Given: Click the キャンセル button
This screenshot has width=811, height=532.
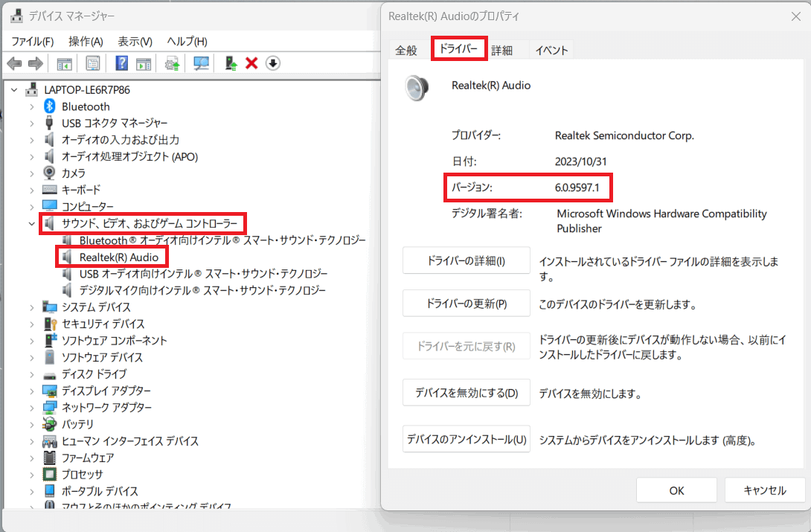Looking at the screenshot, I should click(x=765, y=490).
